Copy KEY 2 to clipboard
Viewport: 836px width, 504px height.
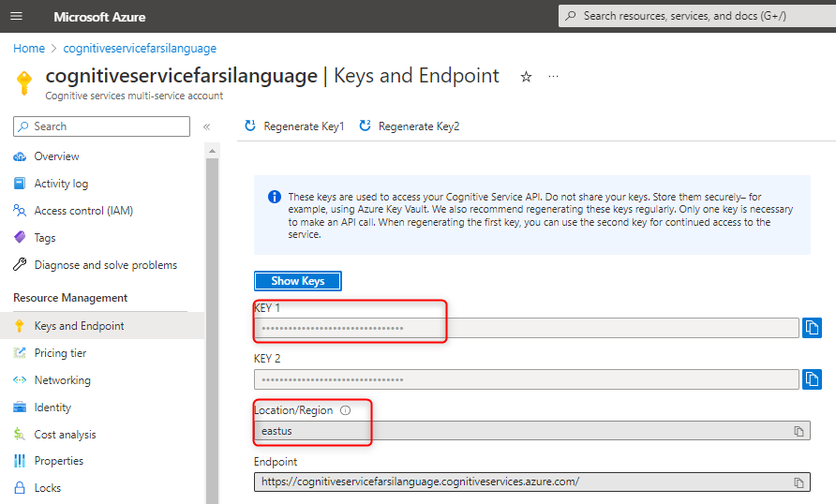pos(812,379)
